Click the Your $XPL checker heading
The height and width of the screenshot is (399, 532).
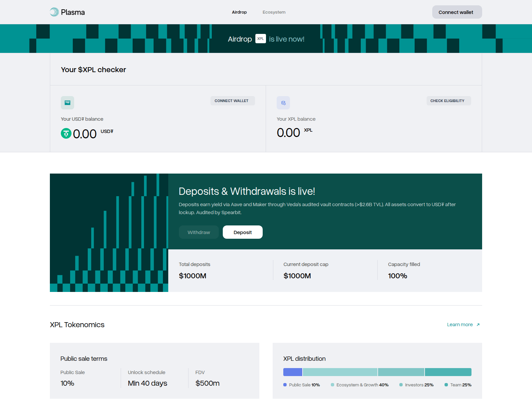coord(93,69)
